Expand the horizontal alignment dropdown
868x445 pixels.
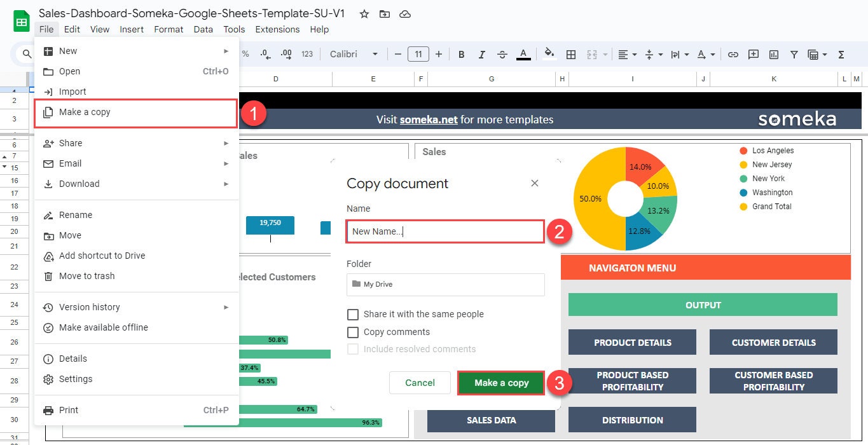(x=627, y=54)
